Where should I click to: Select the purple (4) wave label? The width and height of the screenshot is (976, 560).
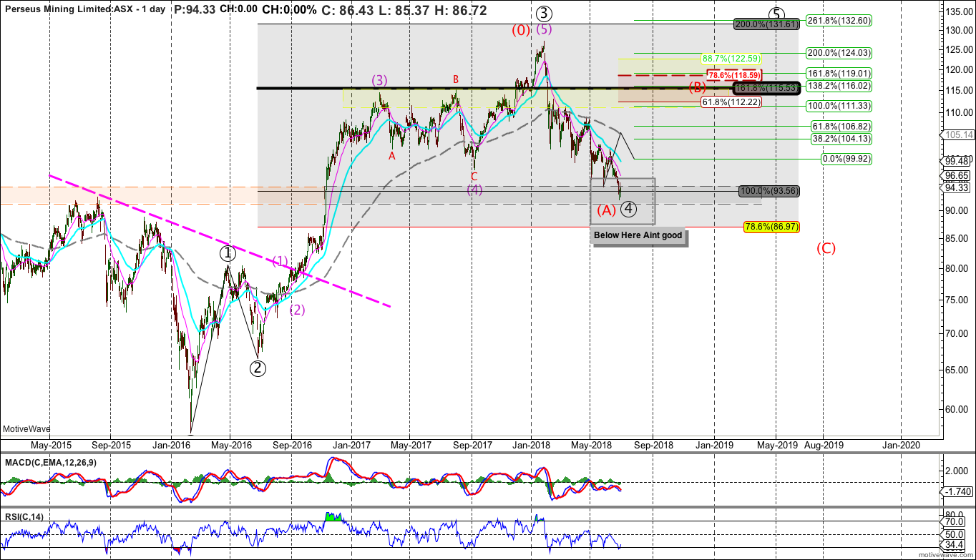(x=474, y=190)
